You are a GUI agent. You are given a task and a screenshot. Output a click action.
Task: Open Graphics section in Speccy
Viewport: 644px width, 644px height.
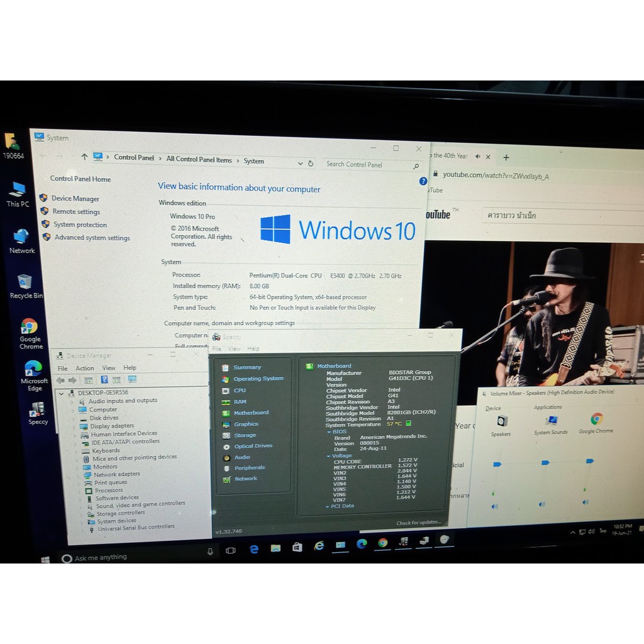click(x=246, y=425)
